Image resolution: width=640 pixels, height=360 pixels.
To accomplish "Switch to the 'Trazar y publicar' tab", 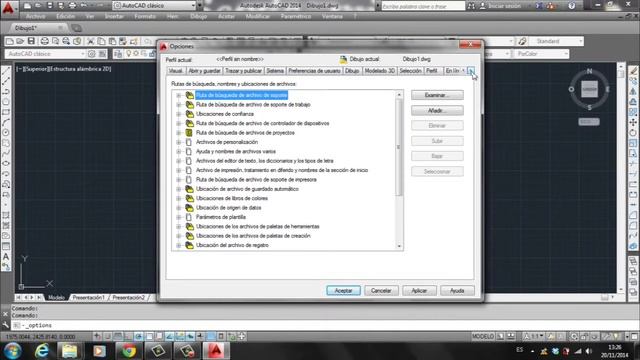I will pyautogui.click(x=243, y=71).
